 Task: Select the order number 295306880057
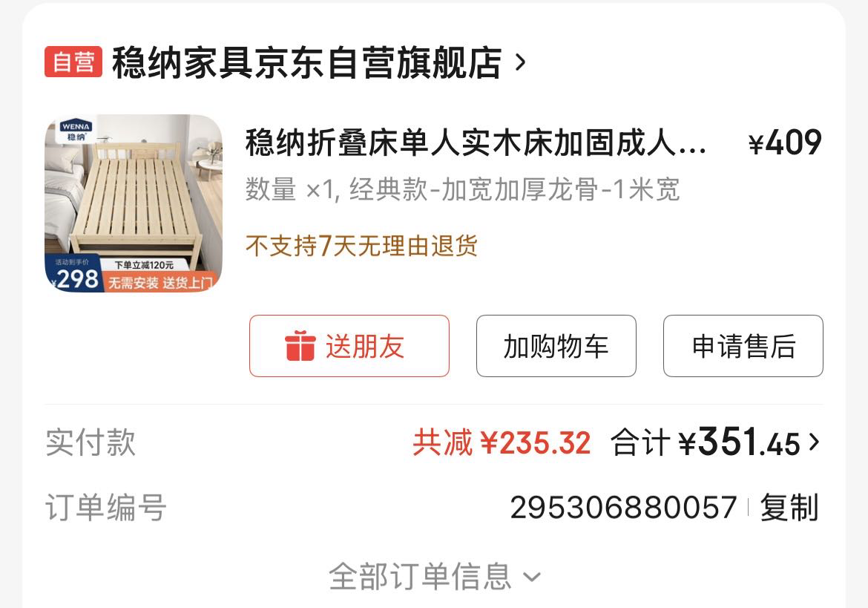coord(623,507)
